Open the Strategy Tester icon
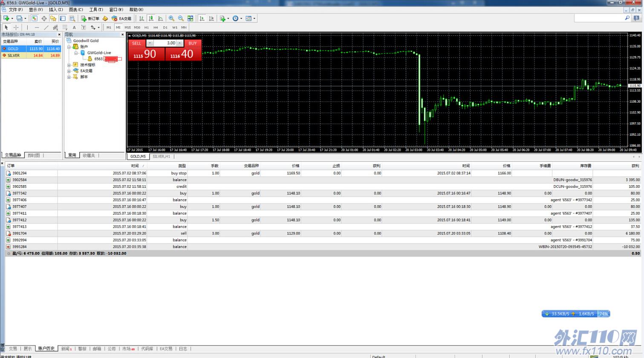This screenshot has width=644, height=358. pyautogui.click(x=72, y=18)
